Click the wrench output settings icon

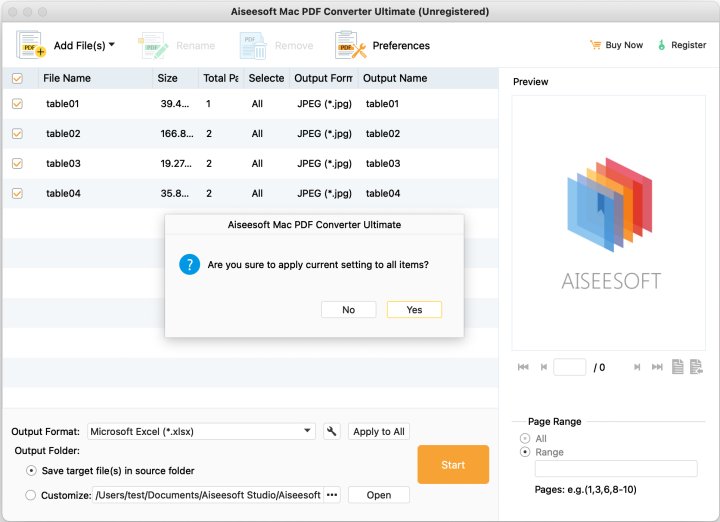coord(332,432)
